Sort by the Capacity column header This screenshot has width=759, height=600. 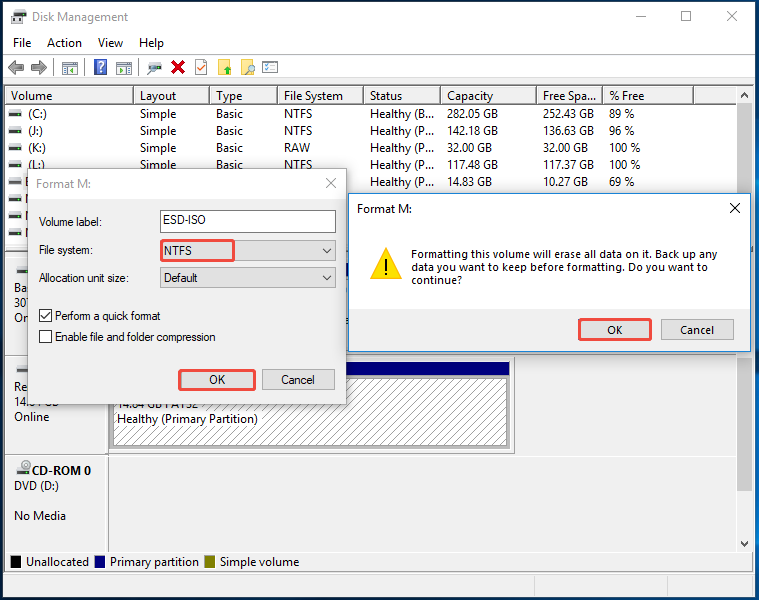(x=489, y=96)
